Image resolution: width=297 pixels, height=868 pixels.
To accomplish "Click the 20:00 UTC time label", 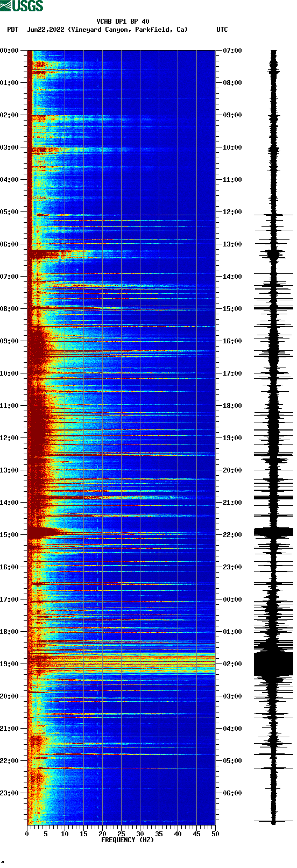I will [x=232, y=470].
